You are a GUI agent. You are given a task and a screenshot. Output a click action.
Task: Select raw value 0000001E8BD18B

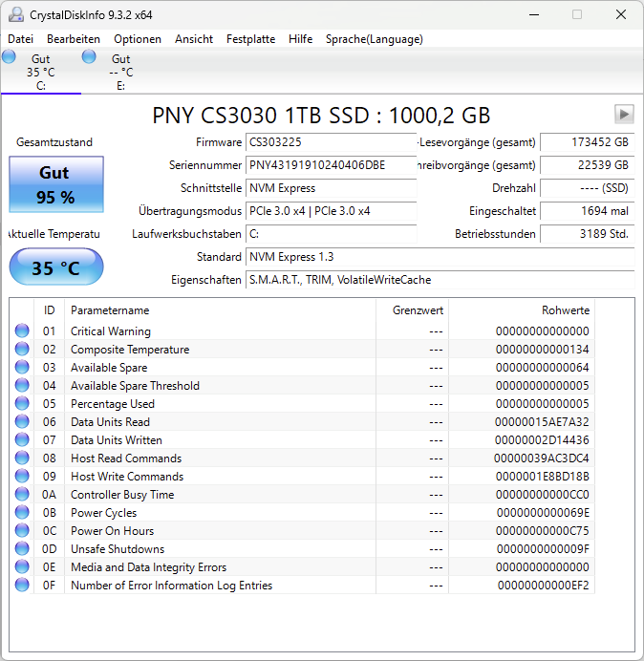pyautogui.click(x=543, y=477)
